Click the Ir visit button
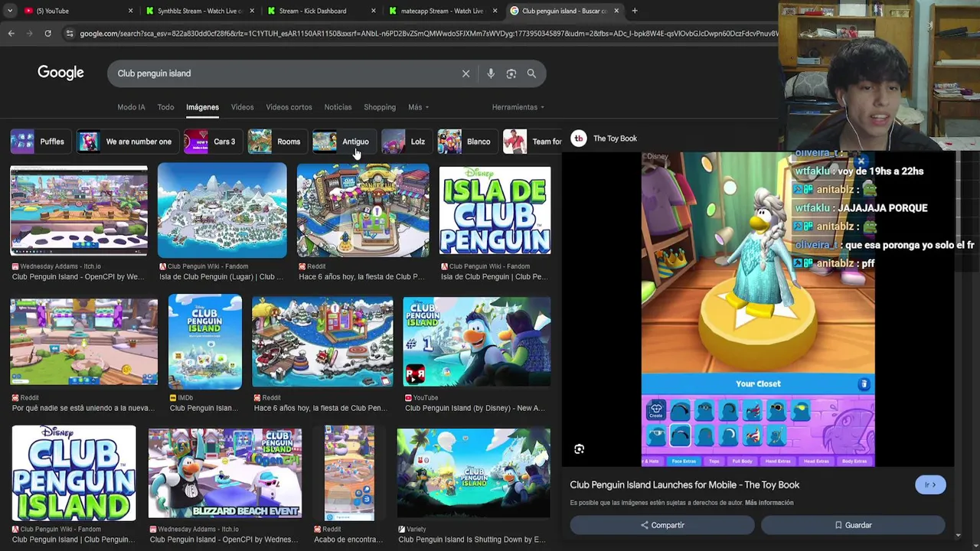 930,484
